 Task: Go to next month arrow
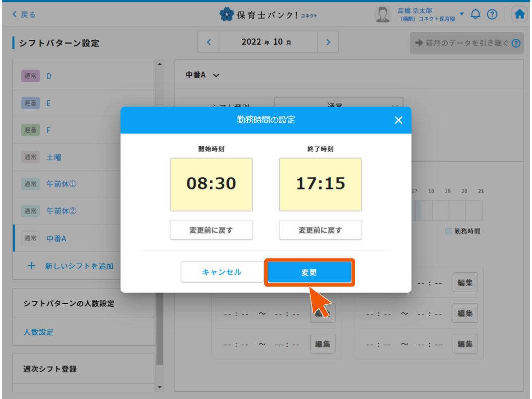click(328, 42)
